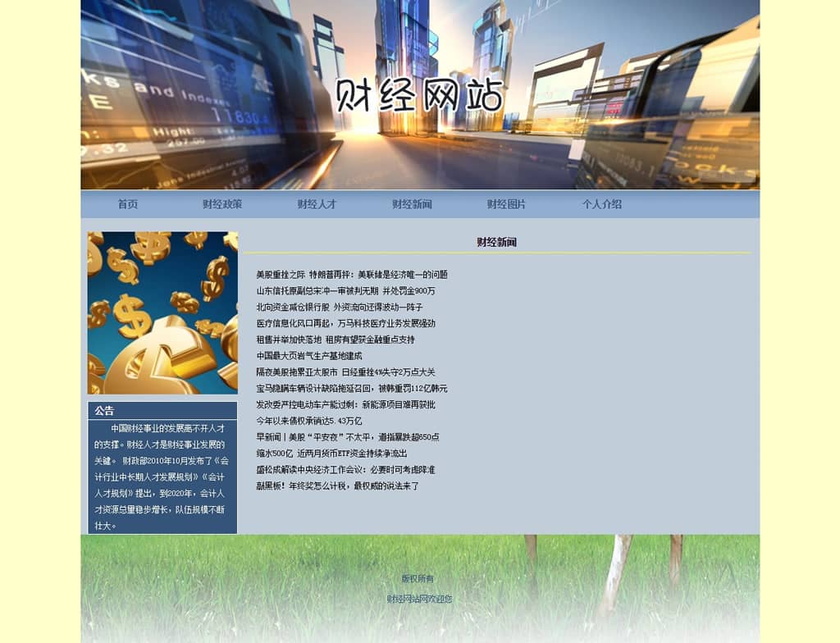Open the 租售并举加快落地 article
840x643 pixels.
pyautogui.click(x=335, y=340)
